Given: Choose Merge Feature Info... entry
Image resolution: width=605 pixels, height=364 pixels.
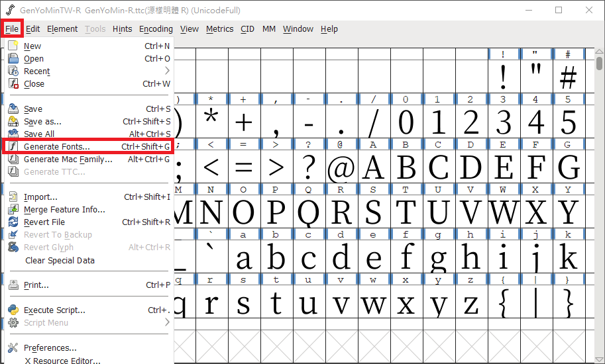Looking at the screenshot, I should (x=88, y=210).
